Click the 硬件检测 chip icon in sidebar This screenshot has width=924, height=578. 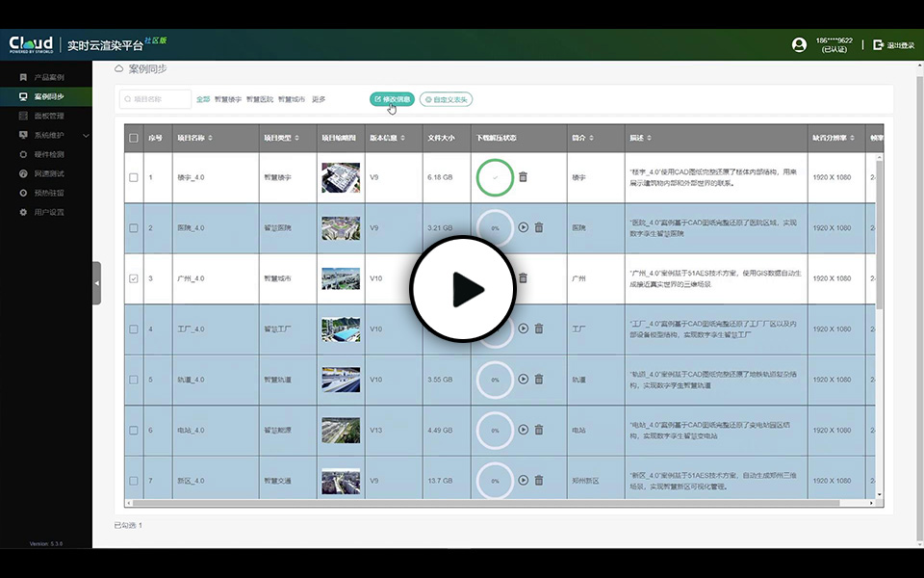pos(23,154)
